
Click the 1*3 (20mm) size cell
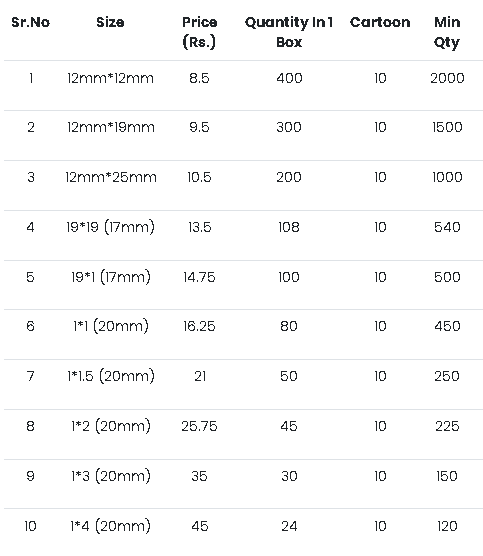pyautogui.click(x=111, y=477)
